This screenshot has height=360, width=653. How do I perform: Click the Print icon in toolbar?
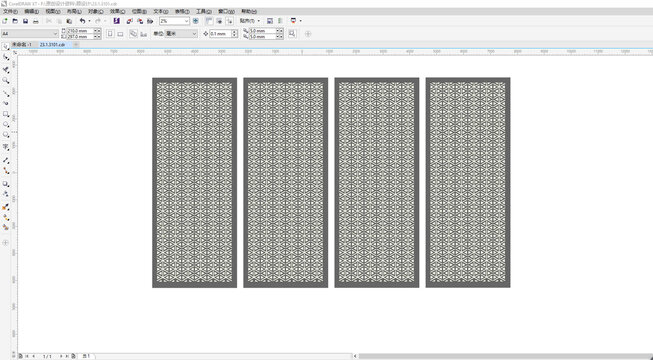pyautogui.click(x=36, y=21)
